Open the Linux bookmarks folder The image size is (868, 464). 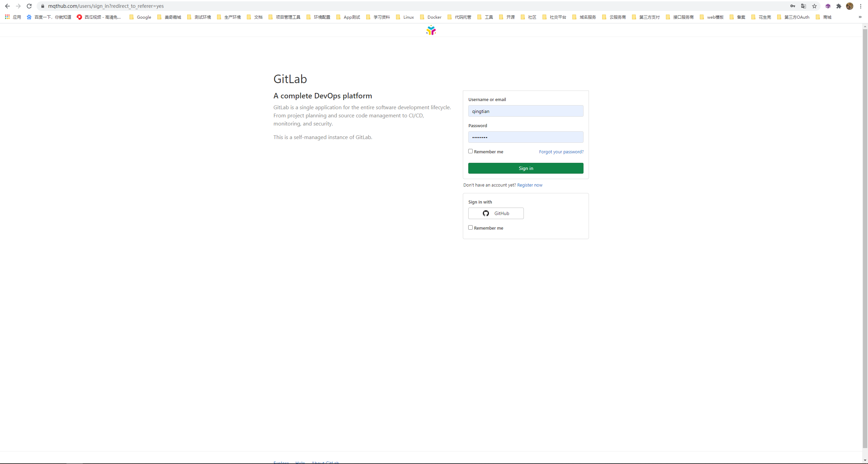coord(405,17)
